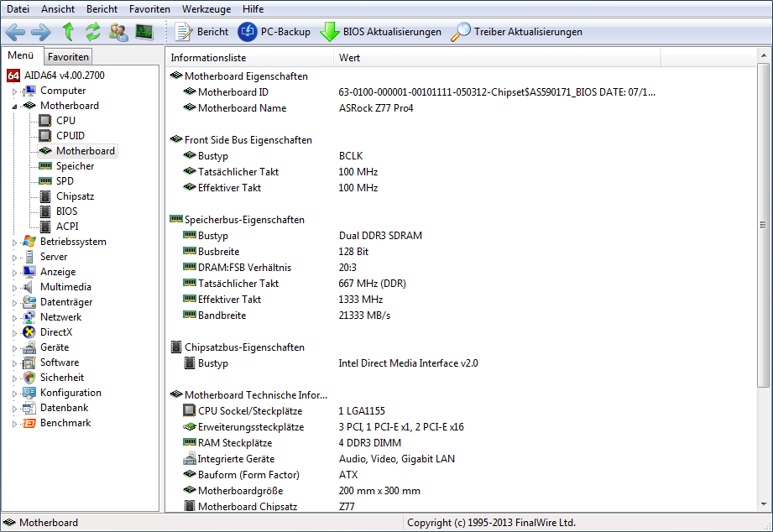Click the Benchmark icon in tree
Viewport: 773px width, 532px height.
29,423
